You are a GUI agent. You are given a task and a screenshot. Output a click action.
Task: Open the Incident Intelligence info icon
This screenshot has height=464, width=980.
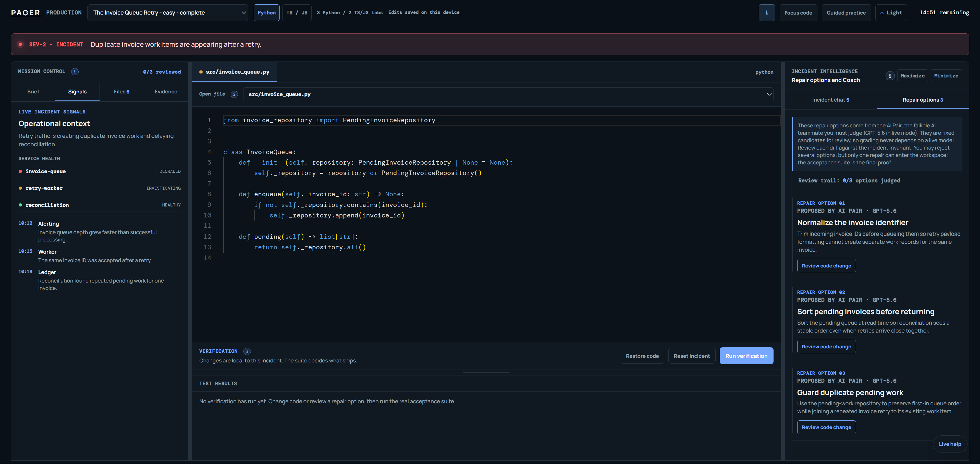coord(889,76)
